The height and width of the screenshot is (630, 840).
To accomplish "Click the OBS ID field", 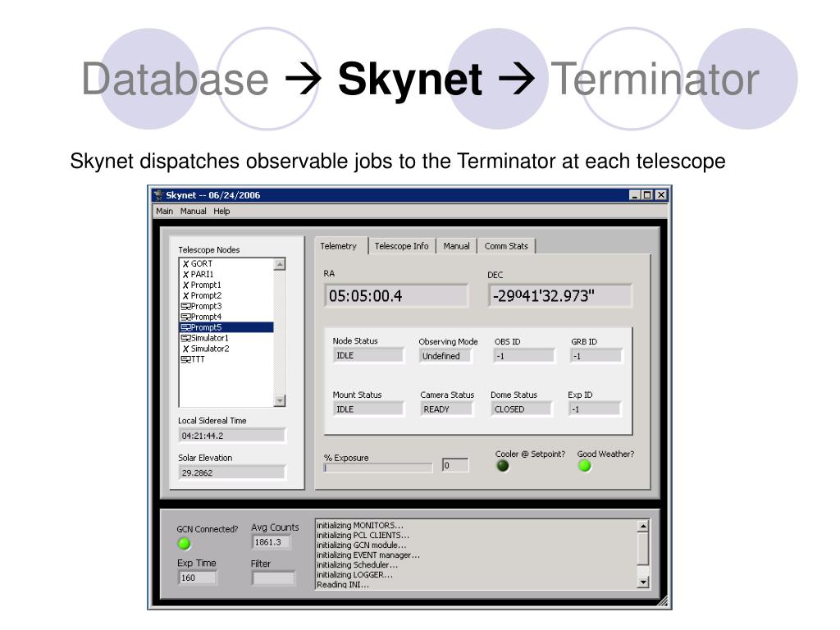I will click(524, 356).
